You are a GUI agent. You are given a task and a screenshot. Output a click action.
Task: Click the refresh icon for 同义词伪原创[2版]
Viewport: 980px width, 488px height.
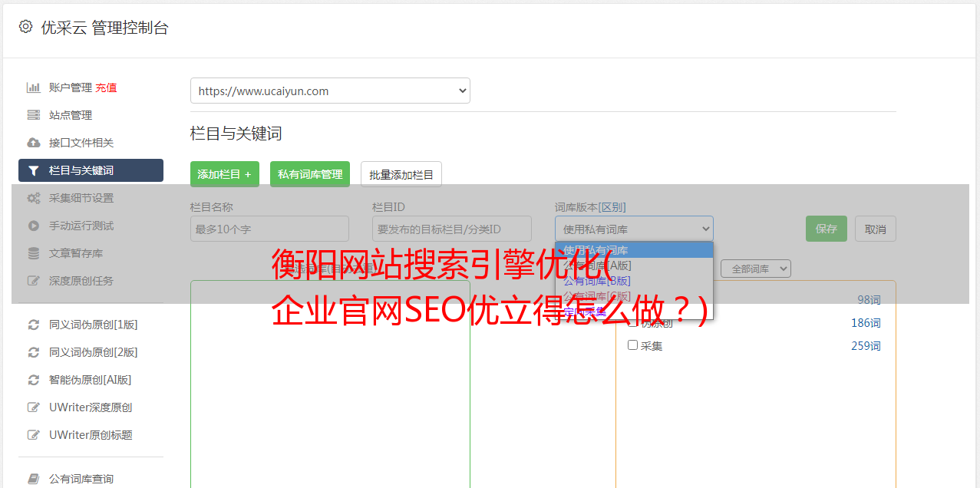click(33, 352)
